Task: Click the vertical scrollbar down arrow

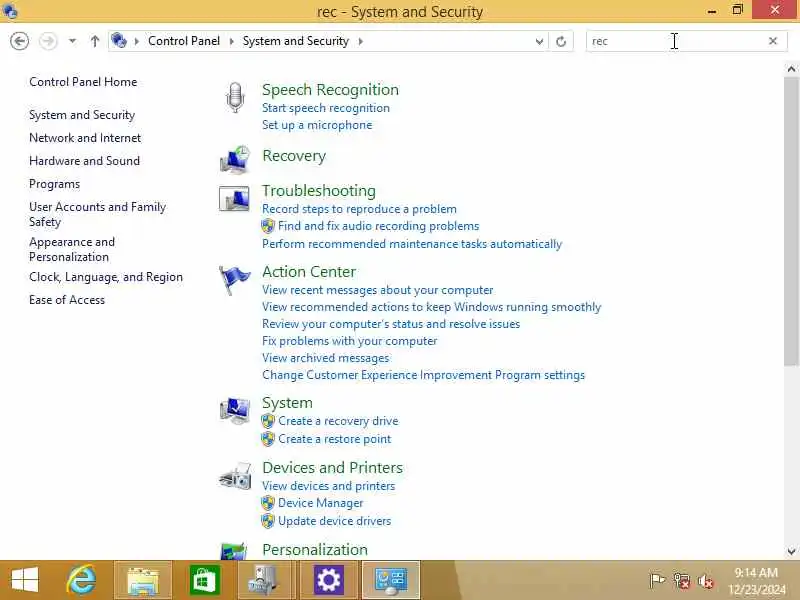Action: coord(791,552)
